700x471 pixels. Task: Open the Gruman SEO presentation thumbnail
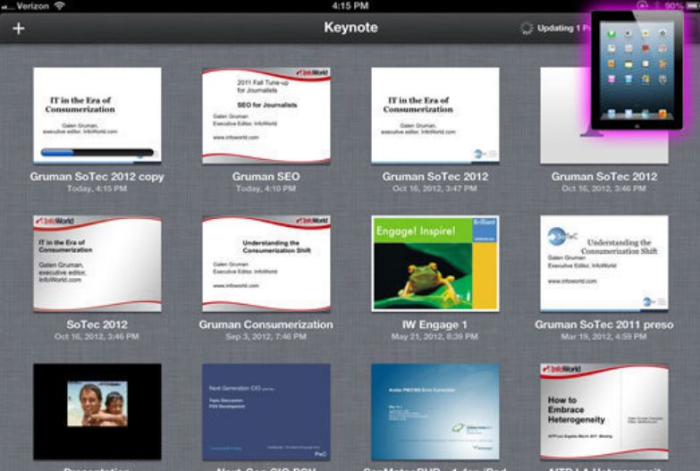(266, 116)
